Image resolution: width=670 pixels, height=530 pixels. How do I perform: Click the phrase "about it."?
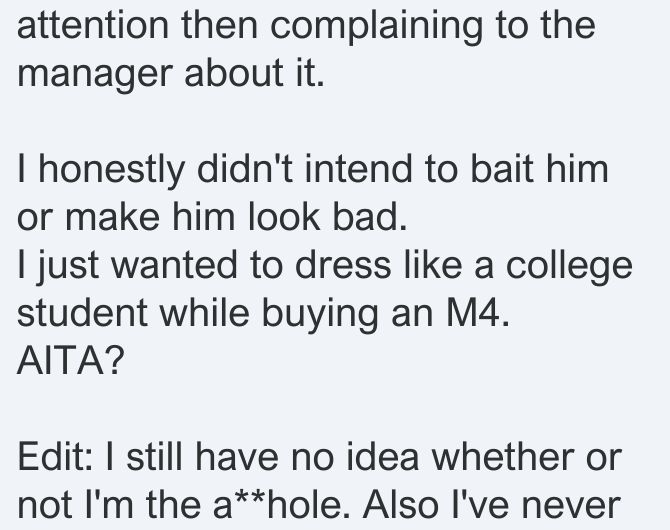coord(254,71)
